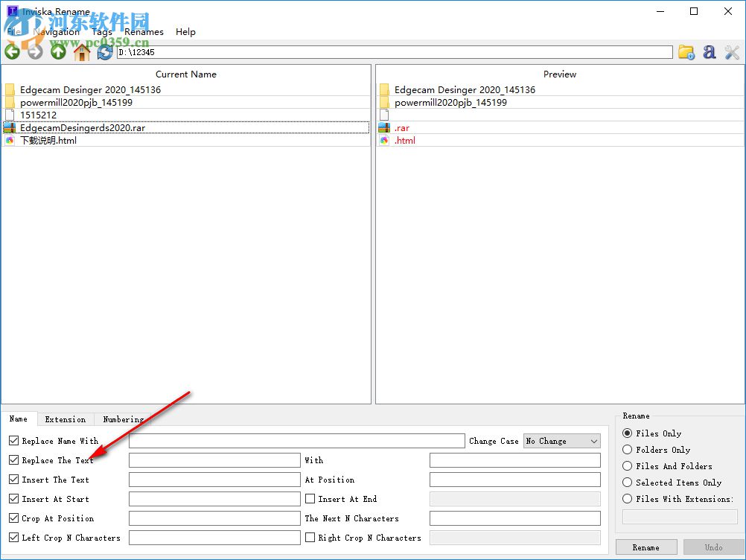The height and width of the screenshot is (560, 746).
Task: Uncheck the Insert The Text checkbox
Action: [x=14, y=480]
